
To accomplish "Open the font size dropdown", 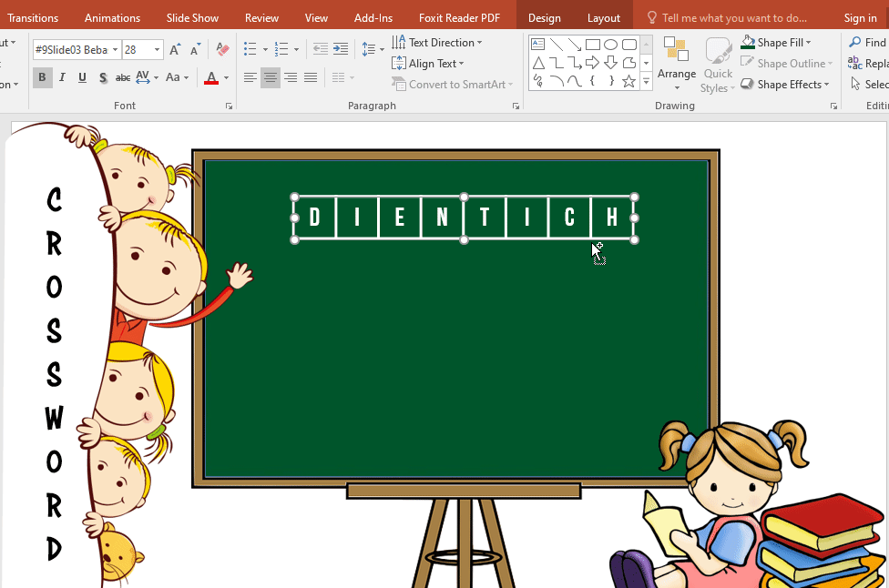I will pos(157,50).
